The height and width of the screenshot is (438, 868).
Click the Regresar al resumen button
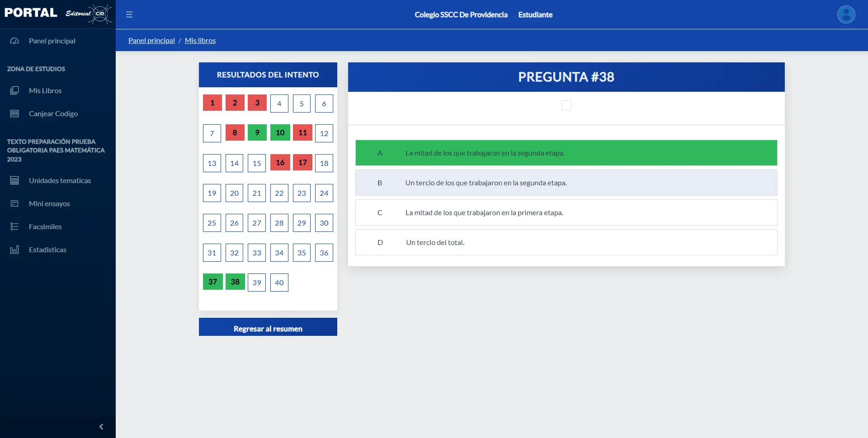[268, 328]
